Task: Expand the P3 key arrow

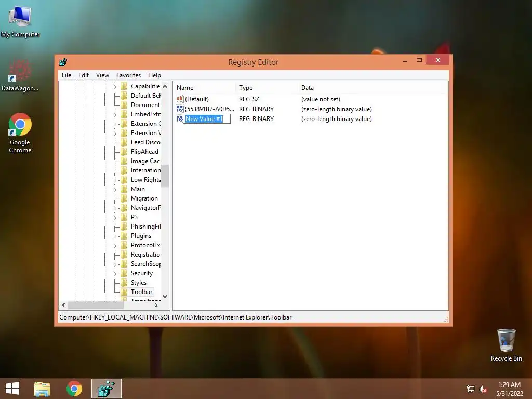Action: [115, 218]
